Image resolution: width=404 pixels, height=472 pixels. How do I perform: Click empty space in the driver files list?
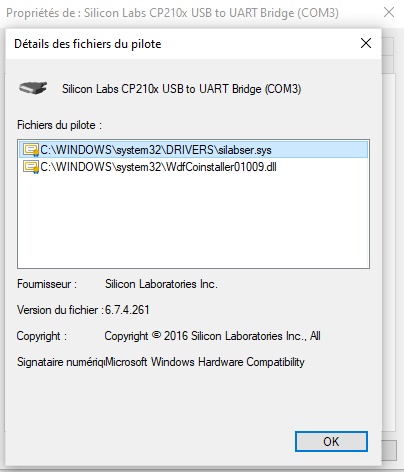pos(193,220)
